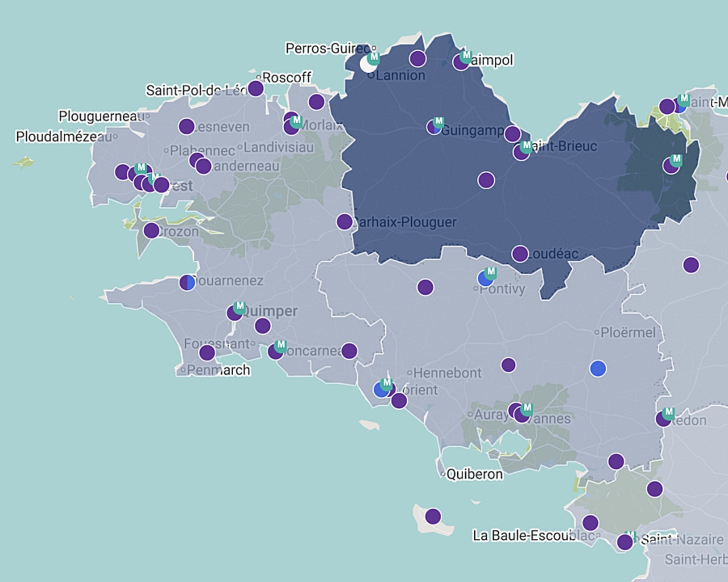Select the purple marker between Guingamp and Loudéac
Screen dimensions: 728x582
coord(486,180)
